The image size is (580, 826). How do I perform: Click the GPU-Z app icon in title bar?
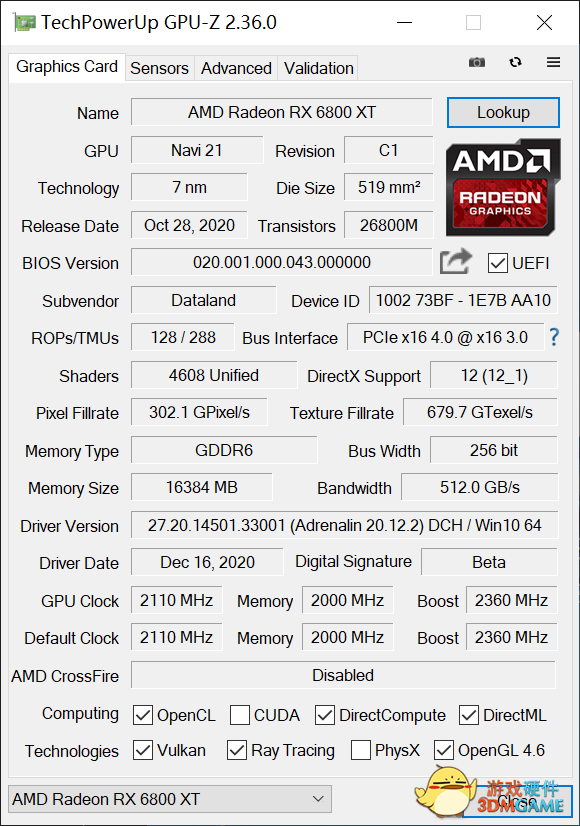coord(24,23)
